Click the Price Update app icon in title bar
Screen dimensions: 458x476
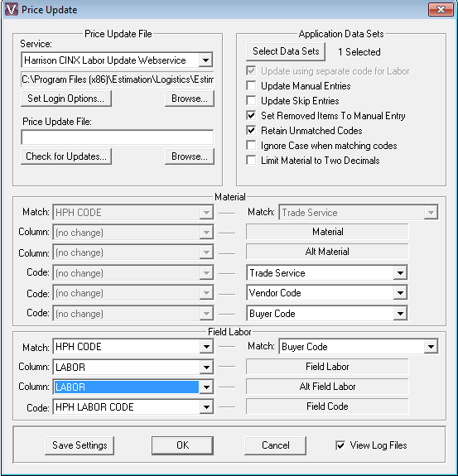[12, 10]
